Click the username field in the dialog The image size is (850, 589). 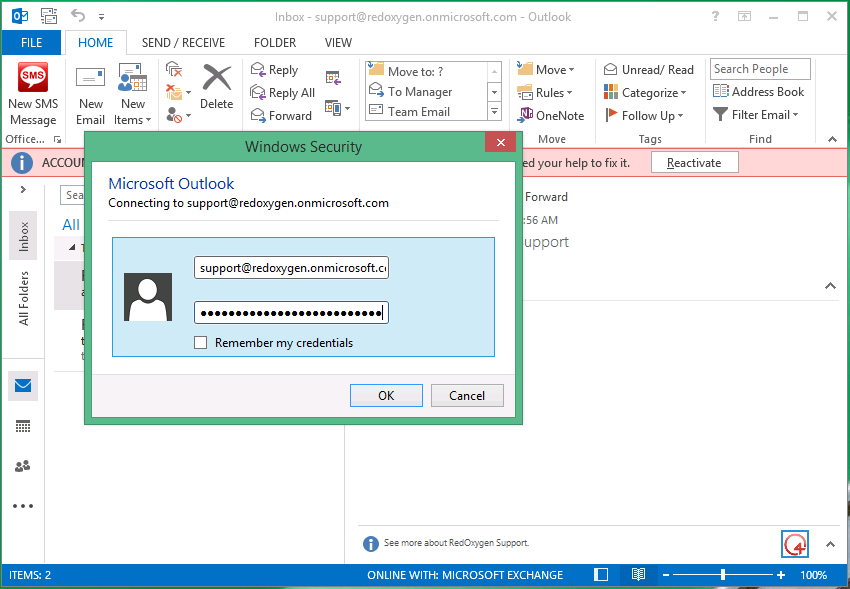(291, 268)
